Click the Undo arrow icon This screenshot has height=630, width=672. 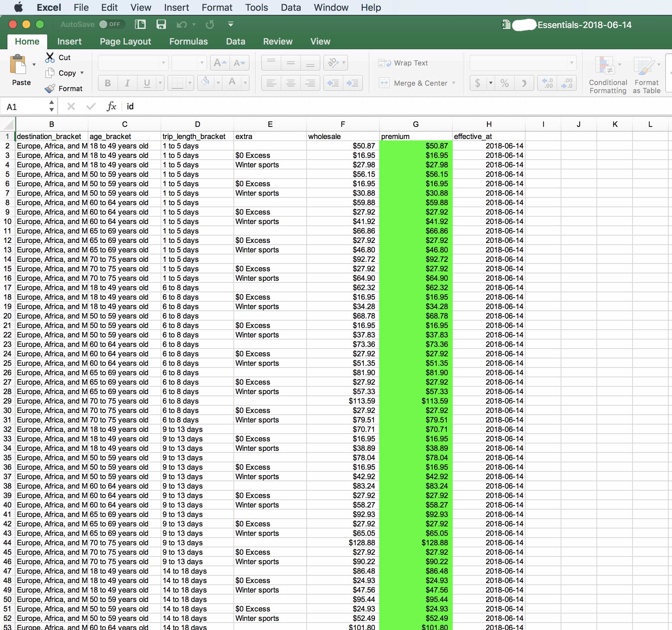pos(181,24)
